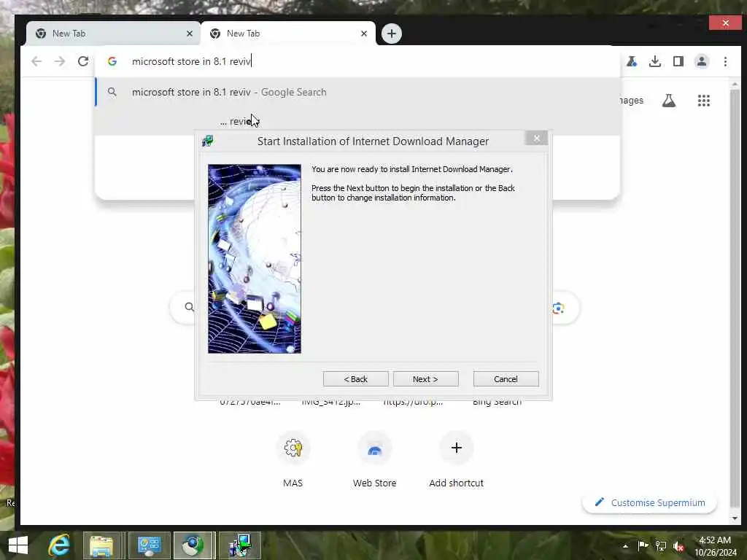Go back in browser history
This screenshot has width=747, height=560.
pos(36,61)
